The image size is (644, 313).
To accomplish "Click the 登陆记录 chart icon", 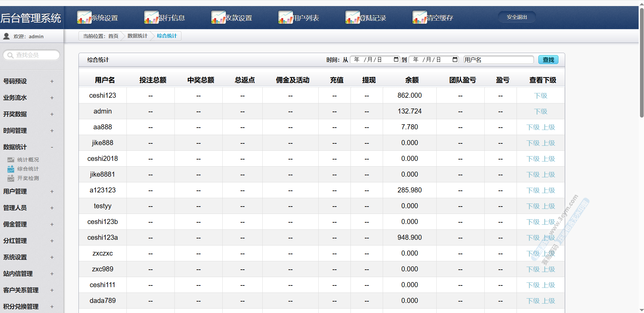I will pos(353,17).
